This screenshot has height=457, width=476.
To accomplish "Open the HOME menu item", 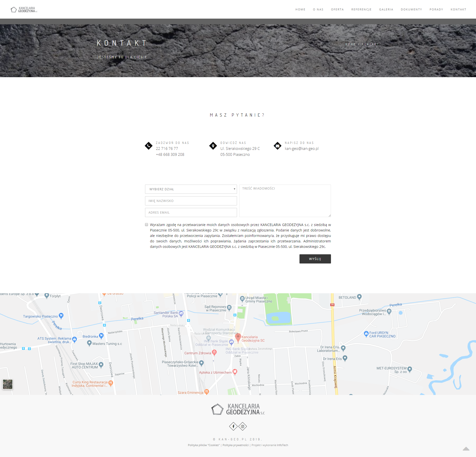I will pyautogui.click(x=300, y=9).
